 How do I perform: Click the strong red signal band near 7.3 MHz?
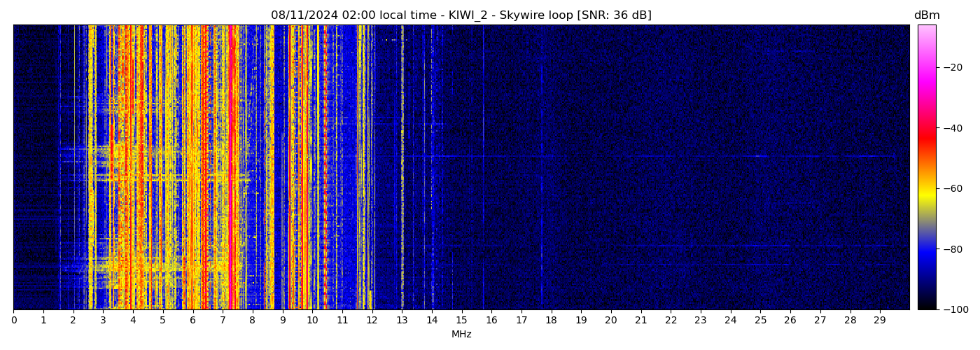tap(232, 168)
